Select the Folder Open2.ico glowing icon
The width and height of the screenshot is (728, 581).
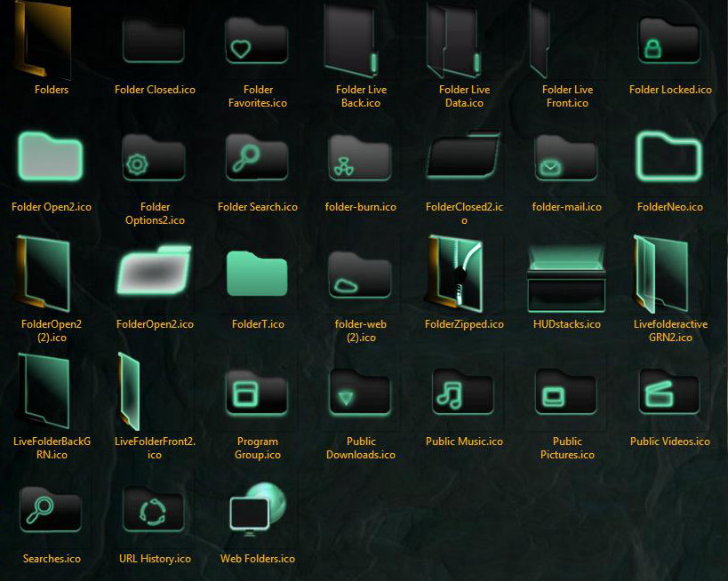click(x=50, y=156)
